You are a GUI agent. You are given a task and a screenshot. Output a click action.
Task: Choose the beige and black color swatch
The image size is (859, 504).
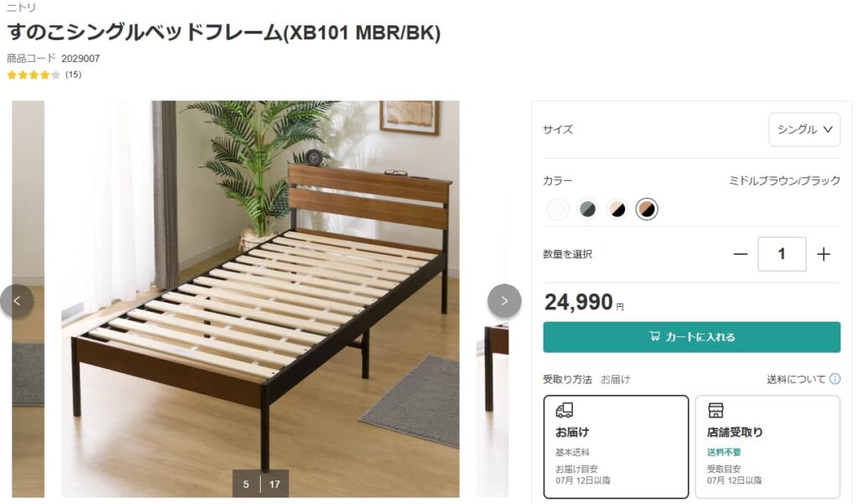617,209
